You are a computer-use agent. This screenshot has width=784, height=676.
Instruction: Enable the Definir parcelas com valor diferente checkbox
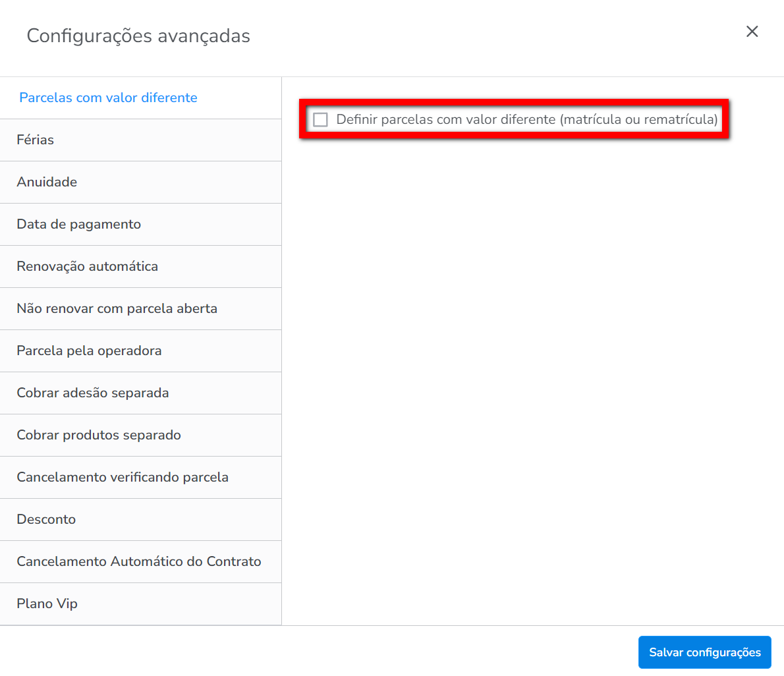(x=321, y=119)
